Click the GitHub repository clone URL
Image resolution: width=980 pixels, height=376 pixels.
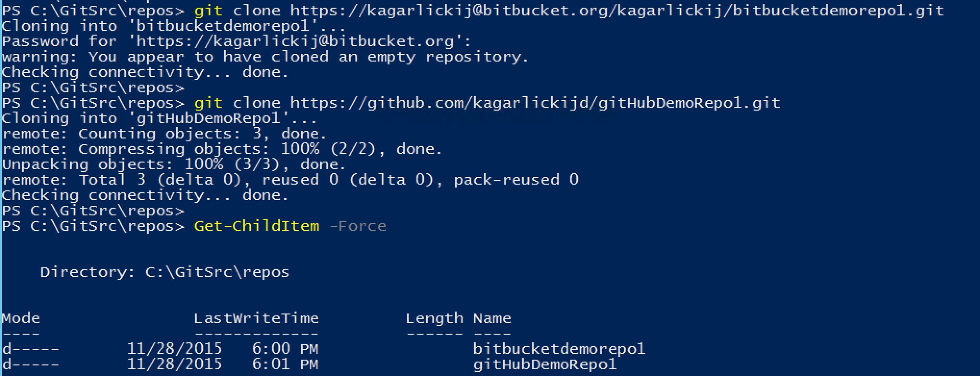click(535, 103)
